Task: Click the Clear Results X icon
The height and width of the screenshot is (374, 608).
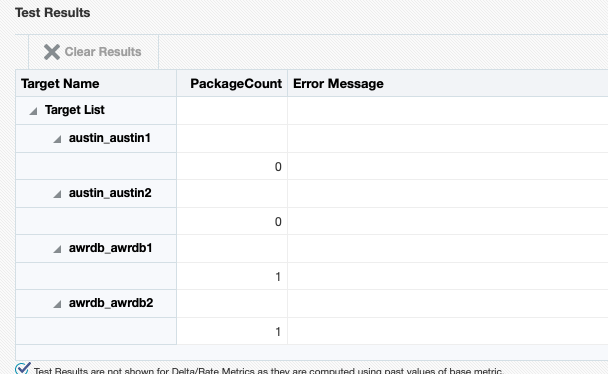Action: [x=52, y=52]
